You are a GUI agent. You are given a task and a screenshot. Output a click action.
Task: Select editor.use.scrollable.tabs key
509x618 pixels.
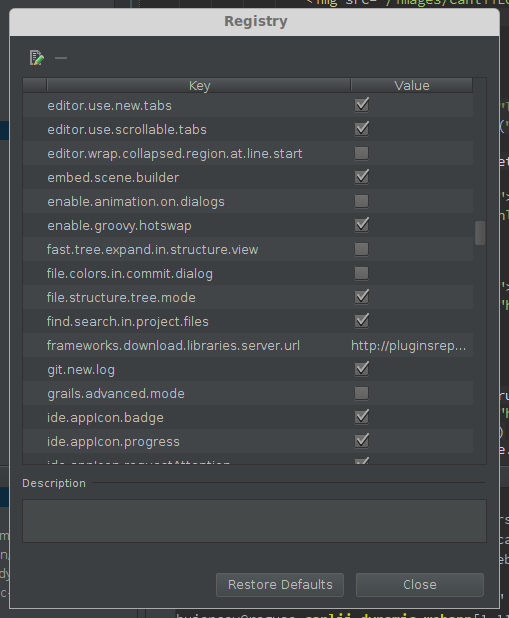pyautogui.click(x=127, y=130)
